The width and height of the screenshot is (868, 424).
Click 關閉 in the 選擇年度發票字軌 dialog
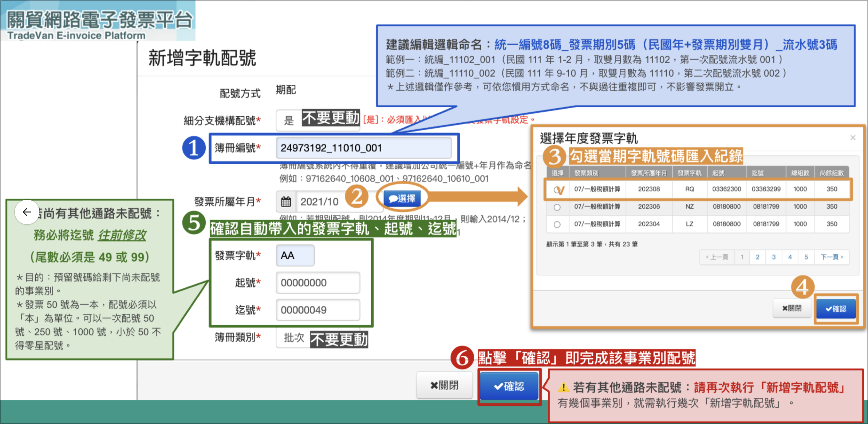pyautogui.click(x=791, y=308)
